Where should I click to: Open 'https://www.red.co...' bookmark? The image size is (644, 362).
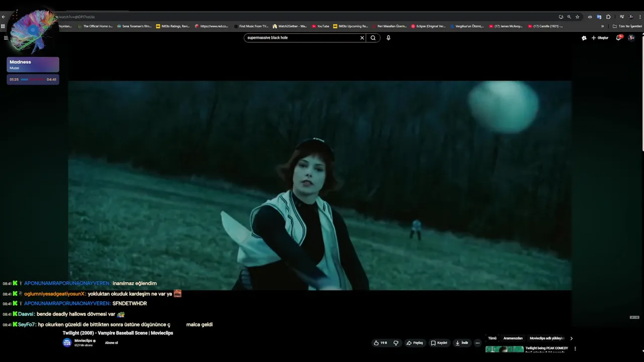pyautogui.click(x=212, y=26)
